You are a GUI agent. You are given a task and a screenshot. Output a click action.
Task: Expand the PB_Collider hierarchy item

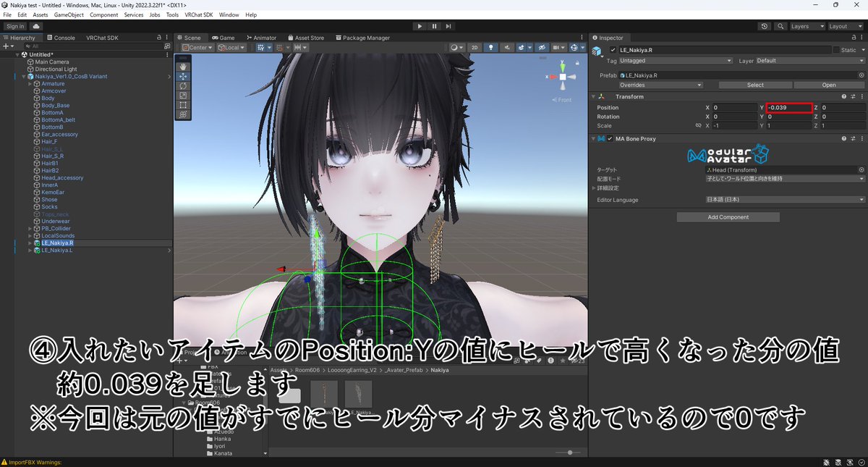(x=30, y=229)
